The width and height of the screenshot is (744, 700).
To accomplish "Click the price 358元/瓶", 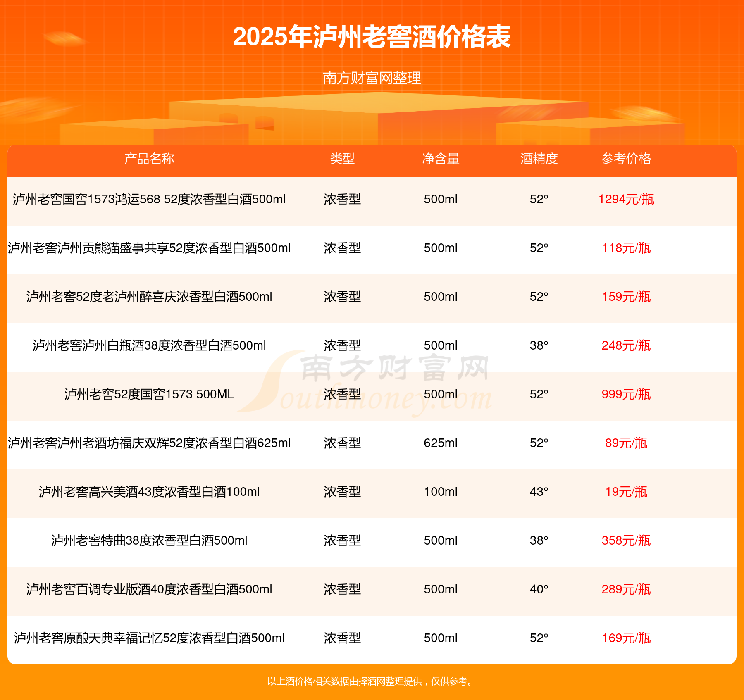I will coord(626,540).
